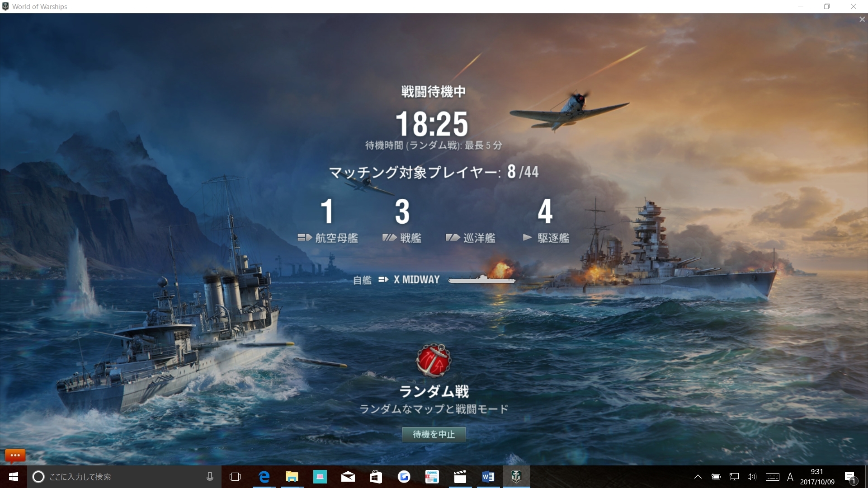
Task: Open the chat bubble in bottom-left corner
Action: (15, 455)
